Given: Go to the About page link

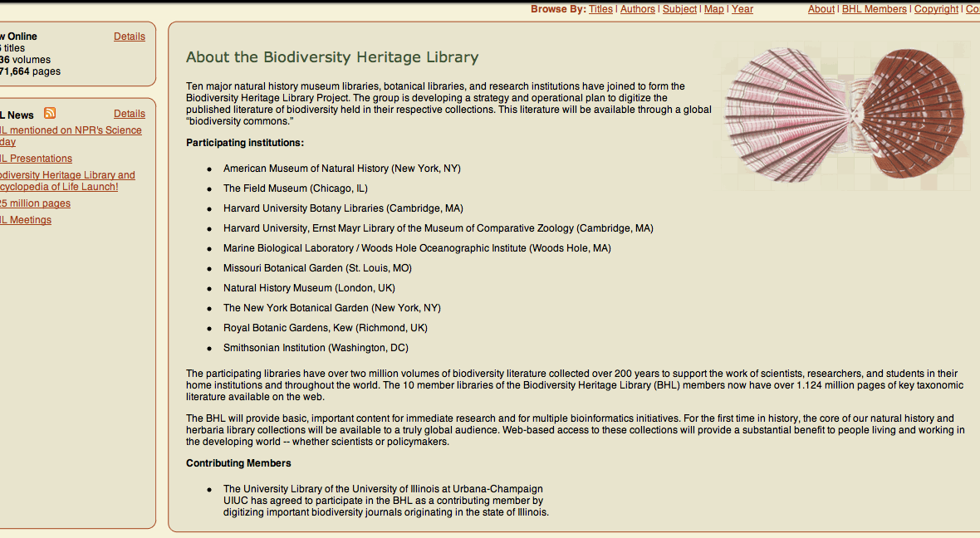Looking at the screenshot, I should tap(821, 9).
